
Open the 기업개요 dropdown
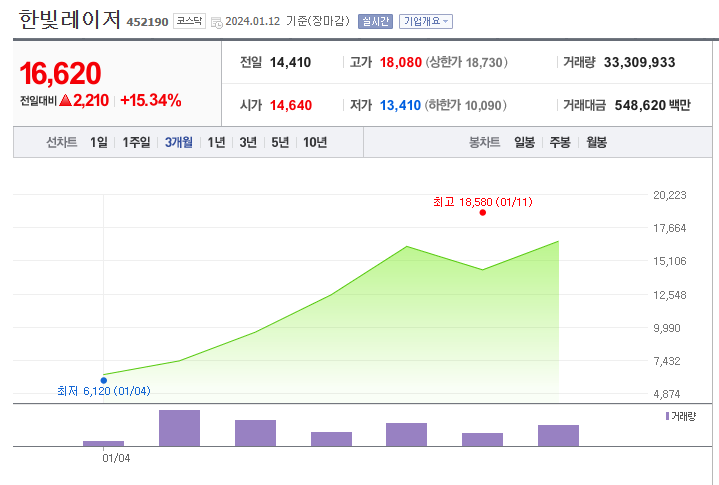[426, 22]
